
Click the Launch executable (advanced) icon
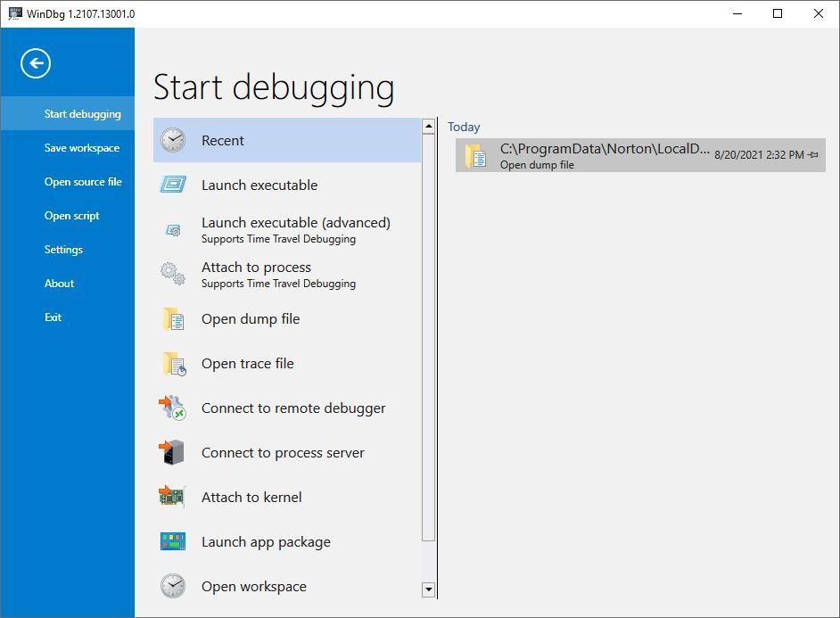(171, 229)
